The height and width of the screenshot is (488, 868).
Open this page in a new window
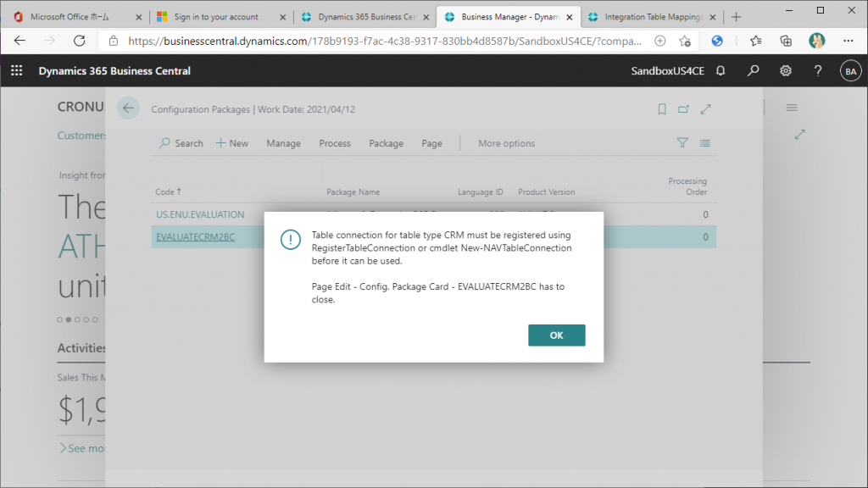point(683,109)
